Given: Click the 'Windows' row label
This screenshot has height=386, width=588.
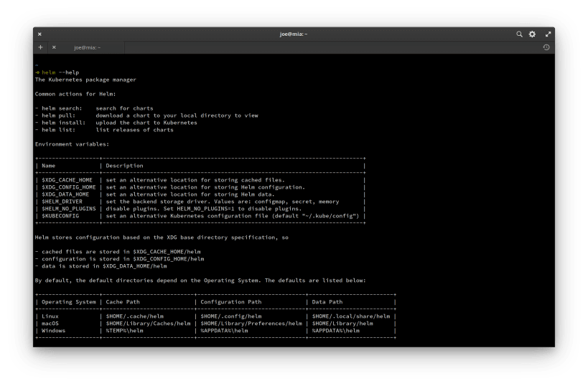Looking at the screenshot, I should pyautogui.click(x=53, y=331).
